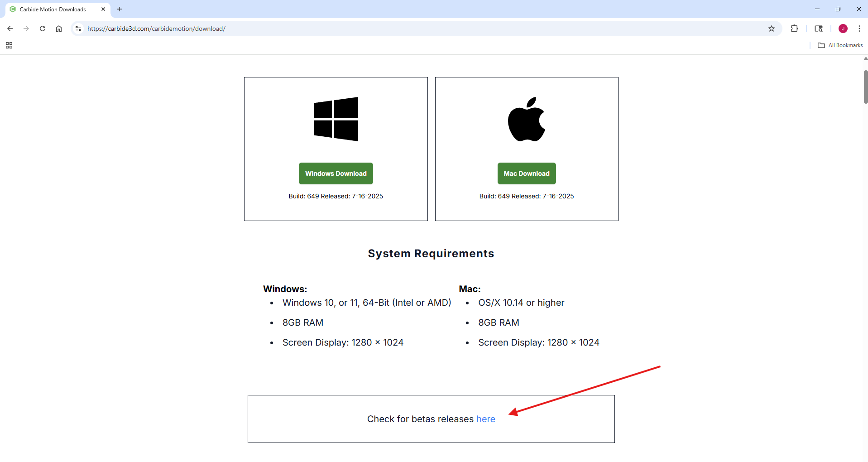
Task: Close the Carbide Motion Downloads tab
Action: (x=103, y=9)
